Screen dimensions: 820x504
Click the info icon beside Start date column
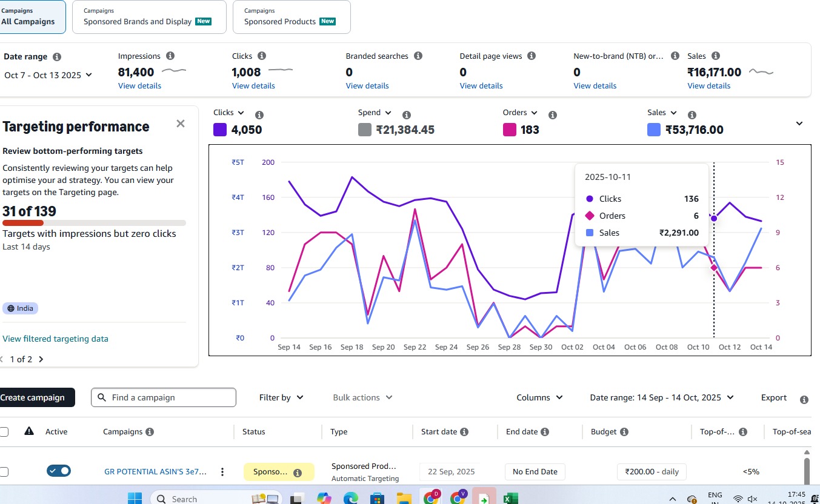[464, 432]
